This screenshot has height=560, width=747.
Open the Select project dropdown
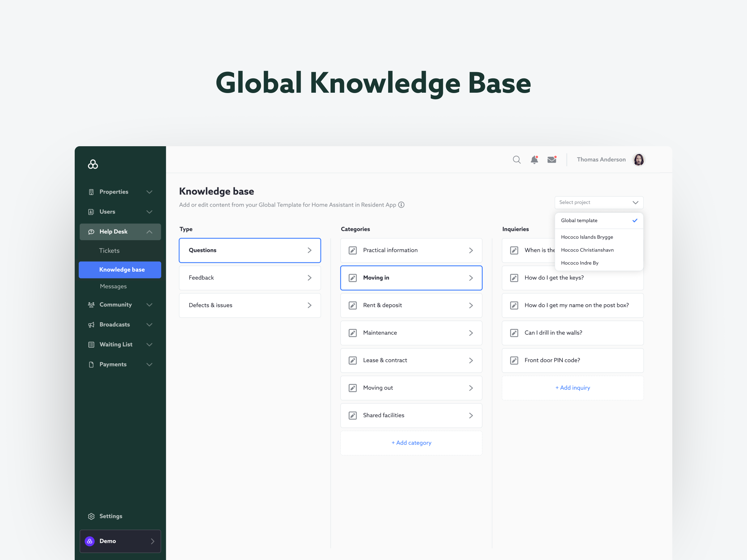[599, 203]
